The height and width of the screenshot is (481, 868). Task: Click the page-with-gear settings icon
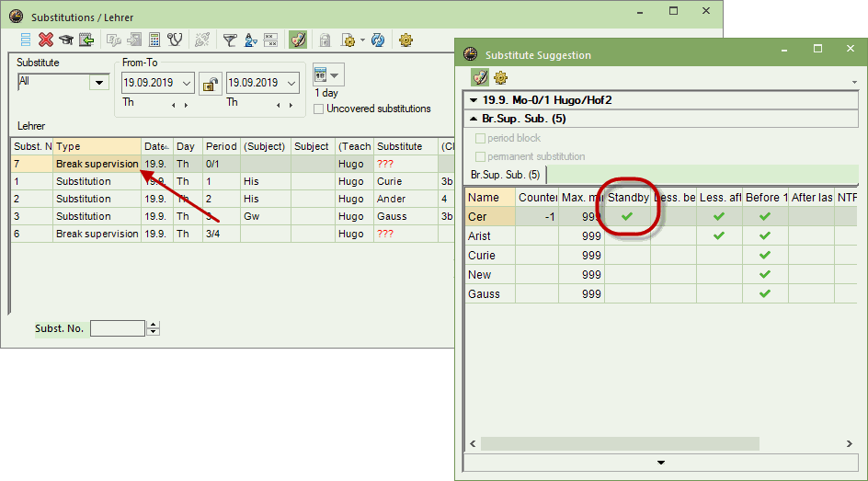click(348, 40)
